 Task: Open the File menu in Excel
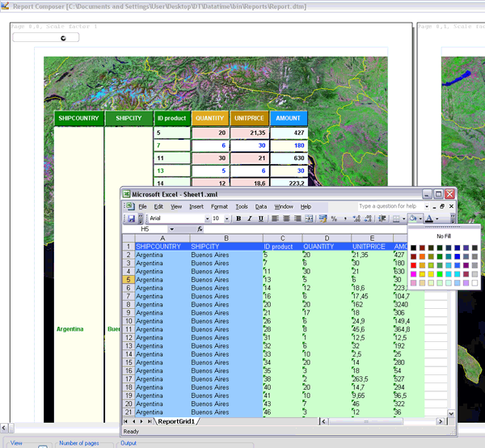142,207
